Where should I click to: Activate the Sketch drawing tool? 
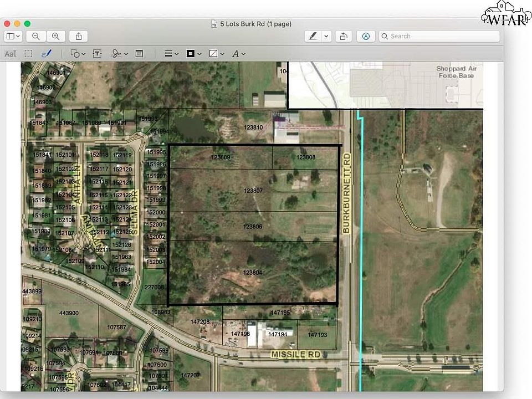point(47,54)
